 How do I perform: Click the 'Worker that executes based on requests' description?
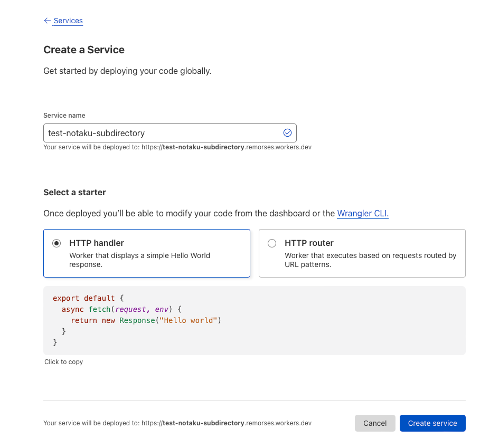[371, 260]
